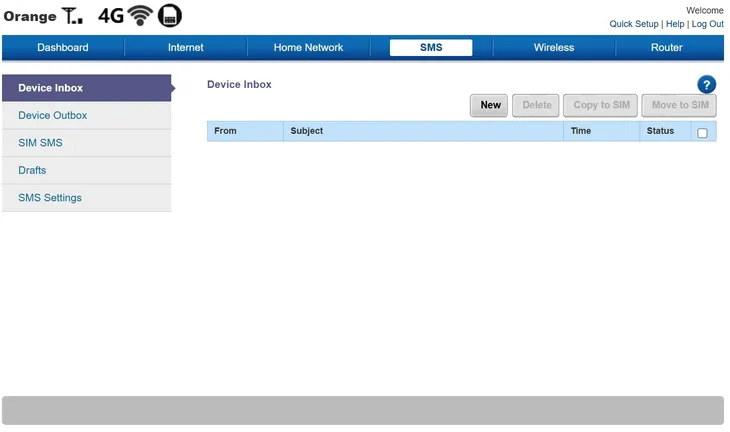Switch to the Internet tab
The image size is (730, 432).
185,47
